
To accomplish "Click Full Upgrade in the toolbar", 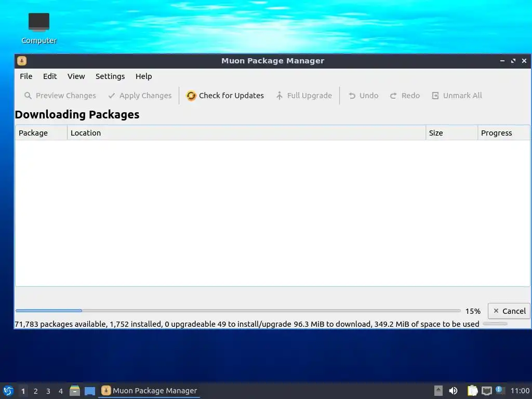I will tap(303, 96).
